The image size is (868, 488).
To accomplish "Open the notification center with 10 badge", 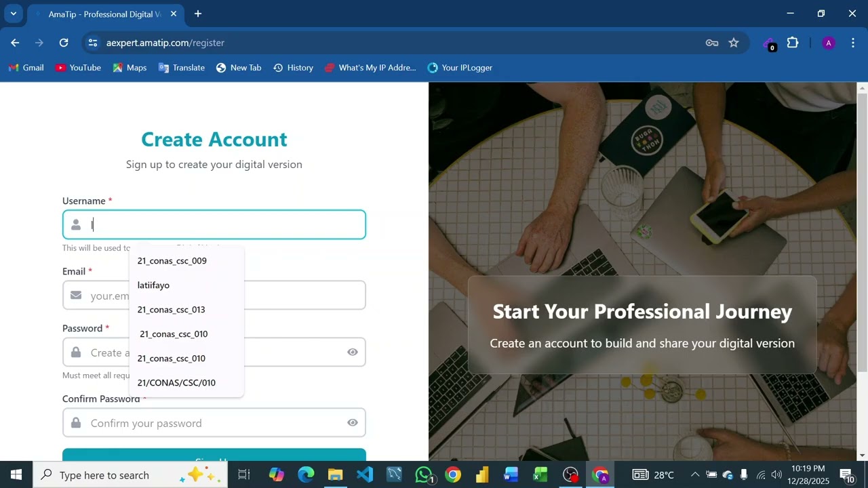I will pos(848,474).
